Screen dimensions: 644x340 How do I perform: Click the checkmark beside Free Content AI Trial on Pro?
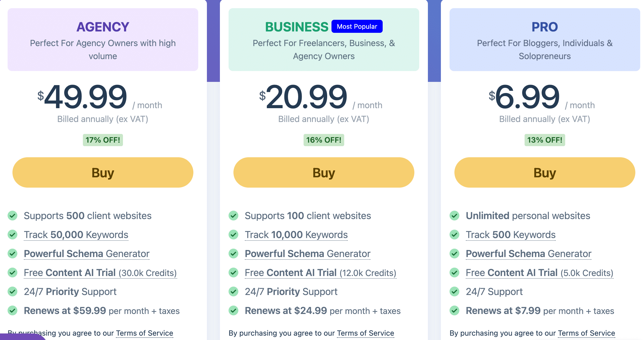(x=454, y=273)
